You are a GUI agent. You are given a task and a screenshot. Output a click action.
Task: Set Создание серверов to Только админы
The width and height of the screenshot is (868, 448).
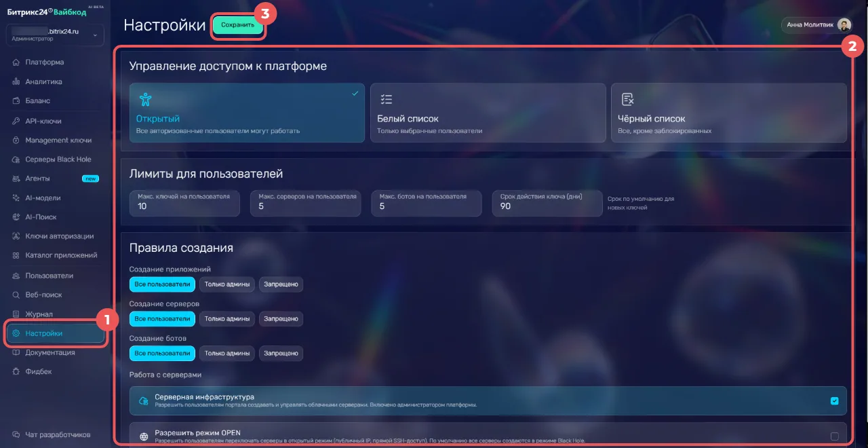click(227, 318)
